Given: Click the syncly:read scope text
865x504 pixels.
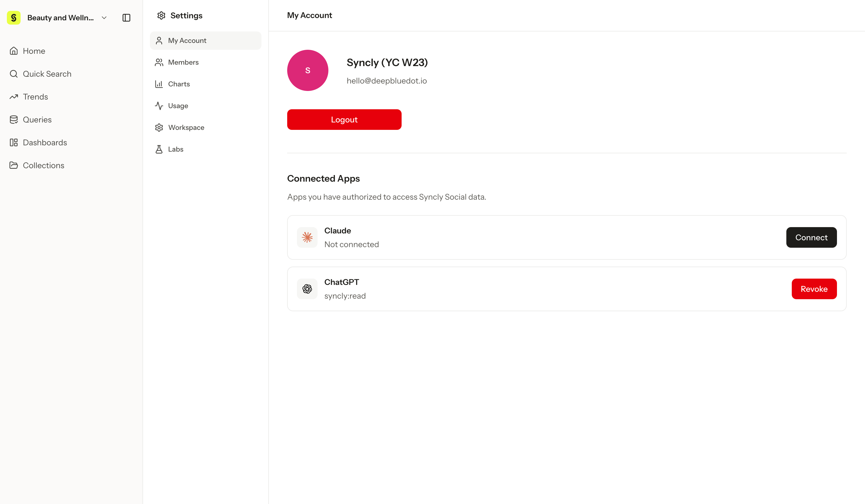Looking at the screenshot, I should 345,296.
